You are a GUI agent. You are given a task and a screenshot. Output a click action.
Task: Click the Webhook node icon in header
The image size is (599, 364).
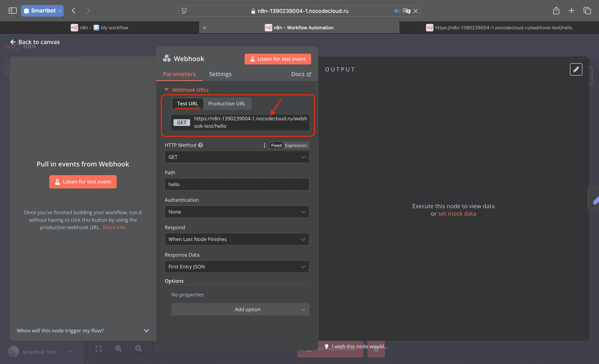(167, 58)
